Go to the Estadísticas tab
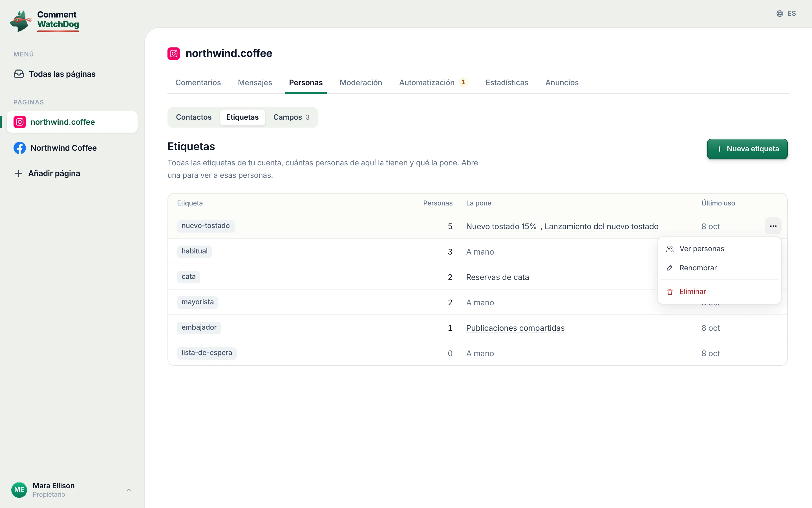 click(x=507, y=83)
